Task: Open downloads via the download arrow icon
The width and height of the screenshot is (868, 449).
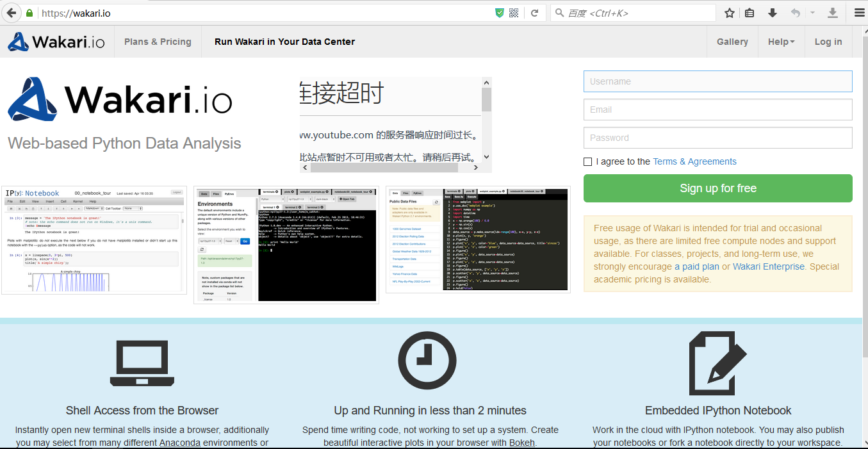Action: (x=773, y=12)
